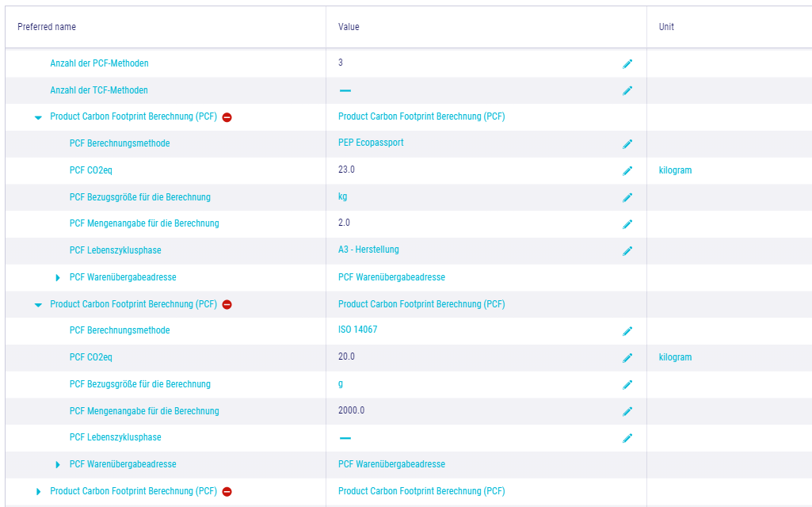The image size is (812, 507).
Task: Edit the PEP Ecopassport calculation method
Action: pyautogui.click(x=627, y=144)
